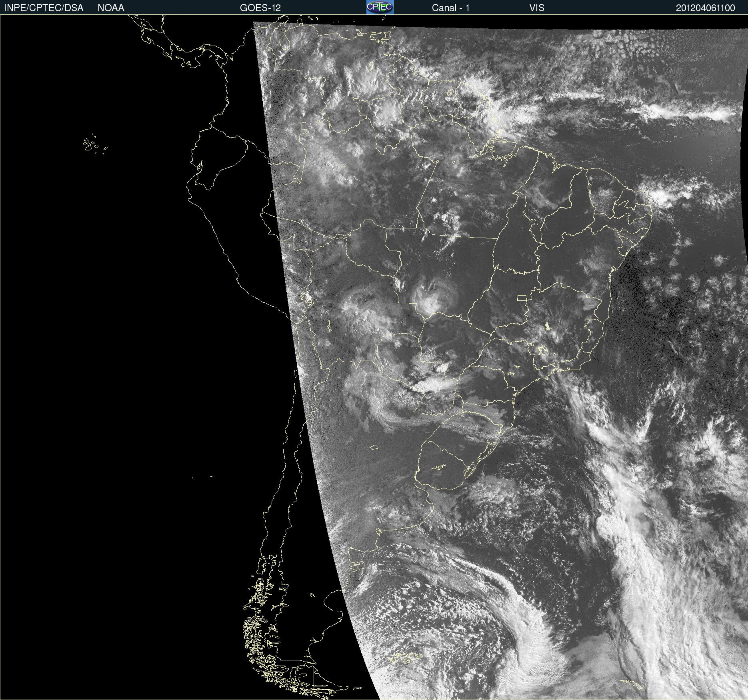Select the Canal - 1 label
This screenshot has height=700, width=748.
tap(450, 8)
